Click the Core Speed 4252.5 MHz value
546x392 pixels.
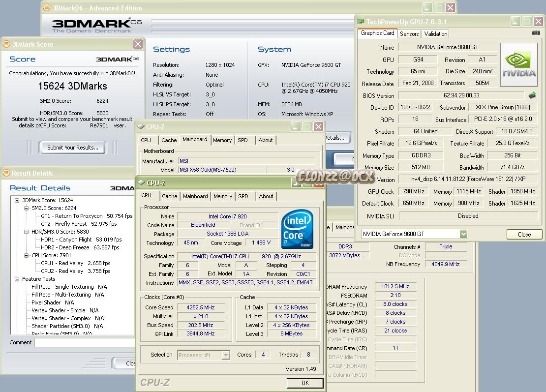pyautogui.click(x=201, y=307)
